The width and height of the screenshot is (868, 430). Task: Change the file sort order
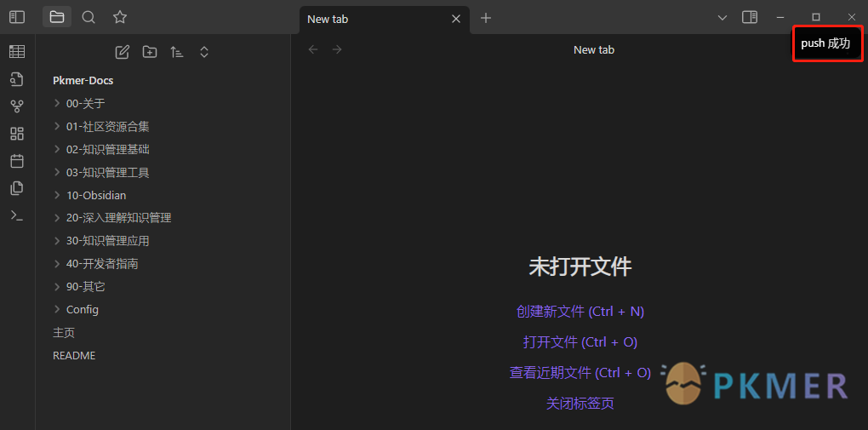[x=177, y=52]
